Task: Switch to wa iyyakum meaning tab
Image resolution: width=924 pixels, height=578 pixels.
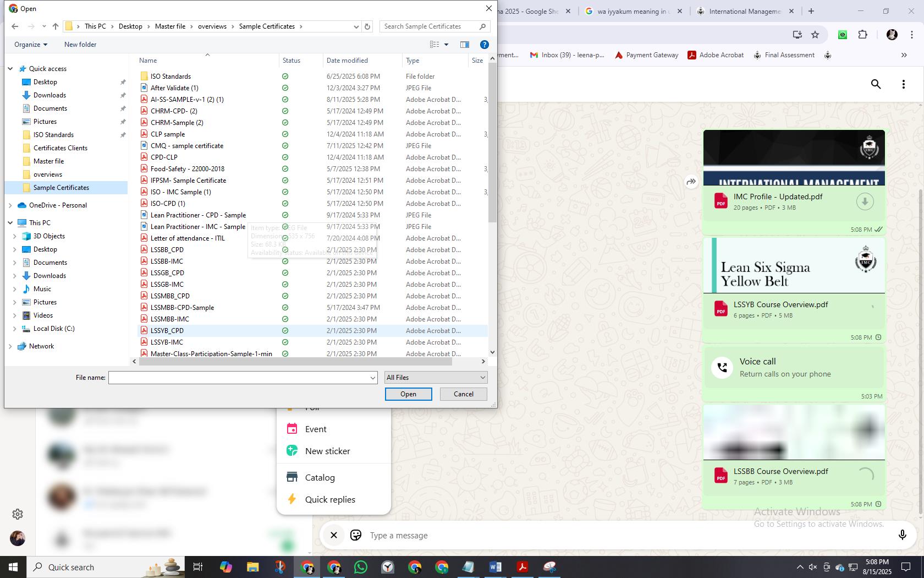Action: point(633,11)
